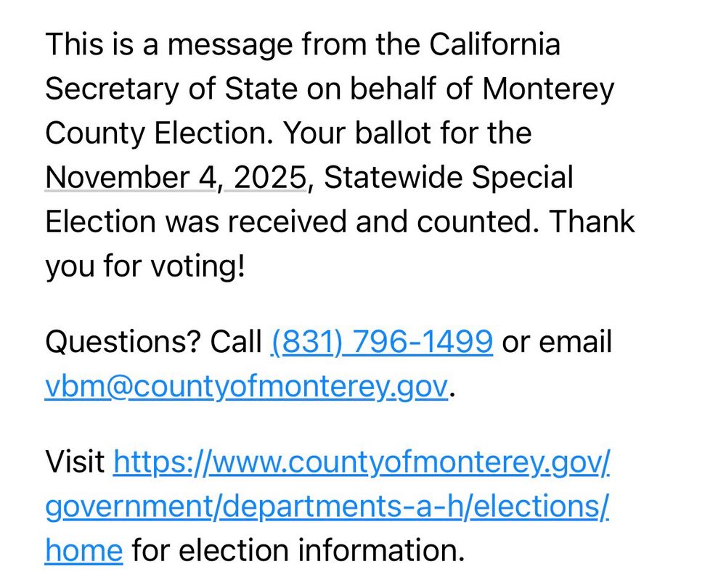Click the word 'Questions?' in the message

[x=123, y=342]
